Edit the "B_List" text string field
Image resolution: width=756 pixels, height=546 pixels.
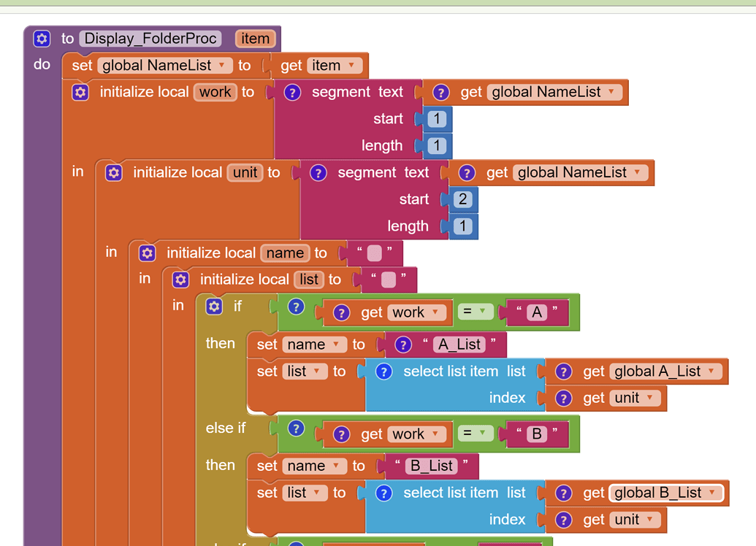tap(431, 466)
